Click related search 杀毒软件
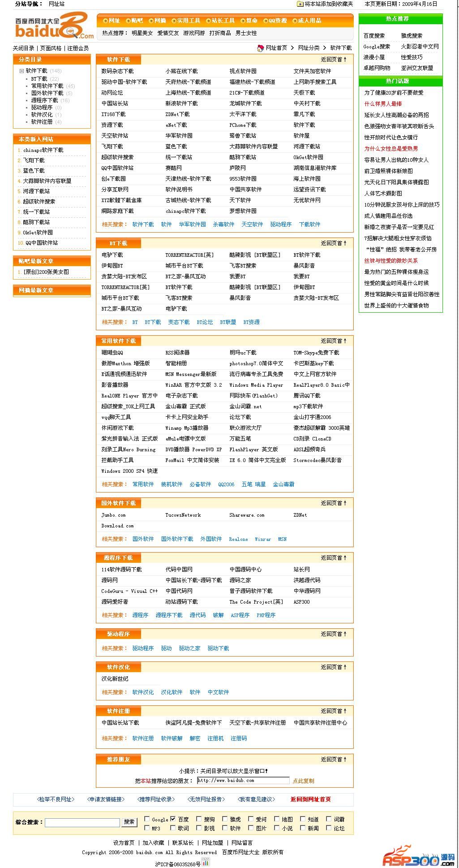Viewport: 459px width, 868px height. click(x=223, y=224)
